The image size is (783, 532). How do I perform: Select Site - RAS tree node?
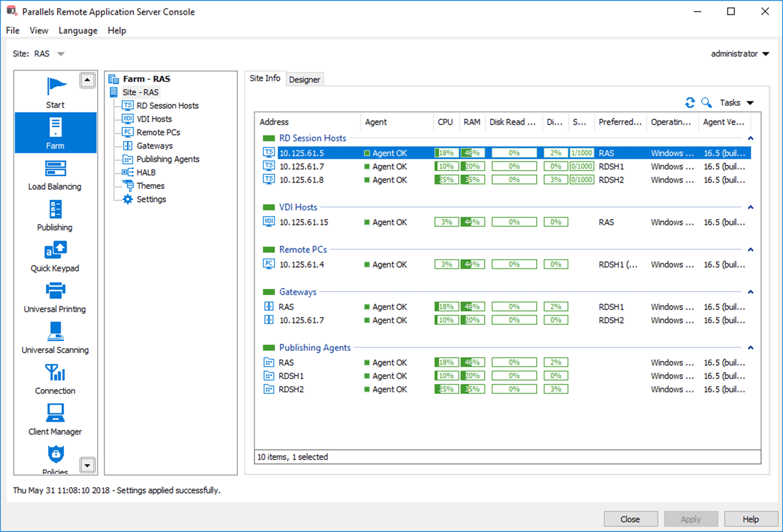pyautogui.click(x=140, y=92)
